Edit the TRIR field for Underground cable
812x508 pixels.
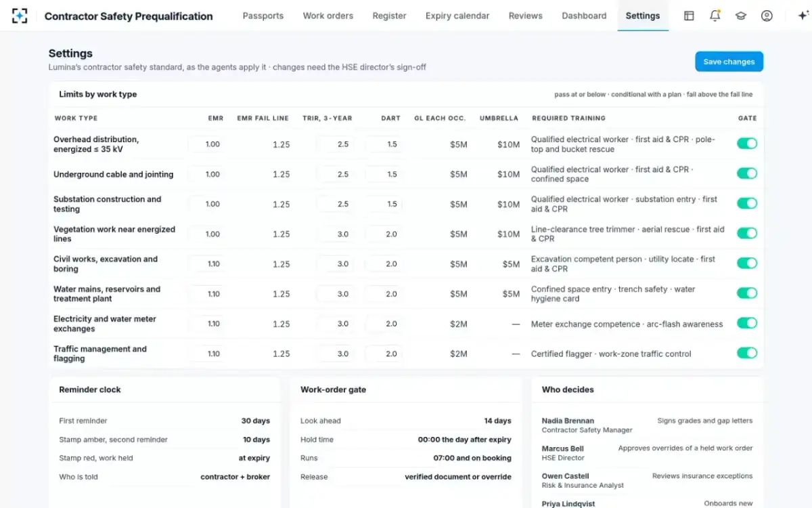[335, 174]
